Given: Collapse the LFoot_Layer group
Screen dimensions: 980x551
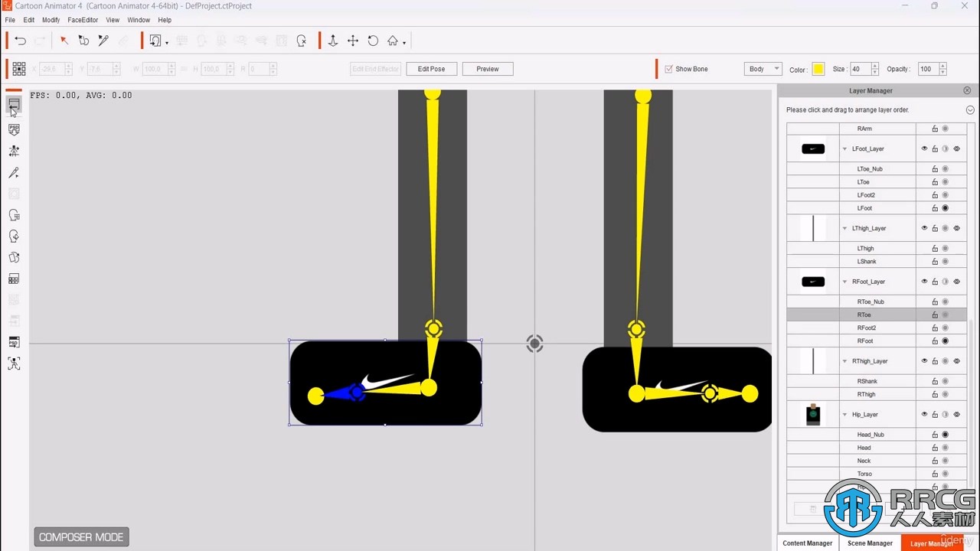Looking at the screenshot, I should coord(845,149).
